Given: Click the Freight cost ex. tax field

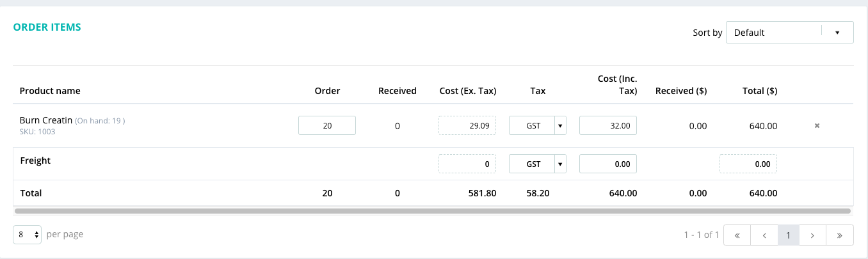Looking at the screenshot, I should 467,164.
